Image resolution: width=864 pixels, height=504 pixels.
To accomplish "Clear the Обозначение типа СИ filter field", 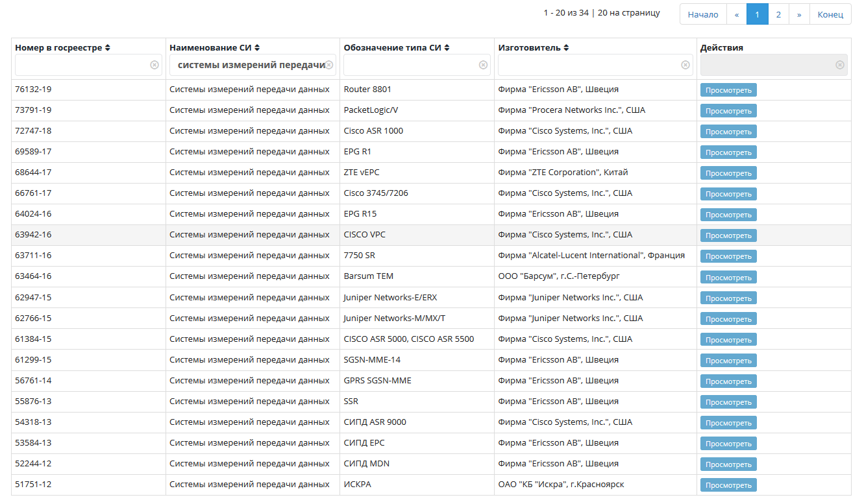I will click(x=483, y=65).
